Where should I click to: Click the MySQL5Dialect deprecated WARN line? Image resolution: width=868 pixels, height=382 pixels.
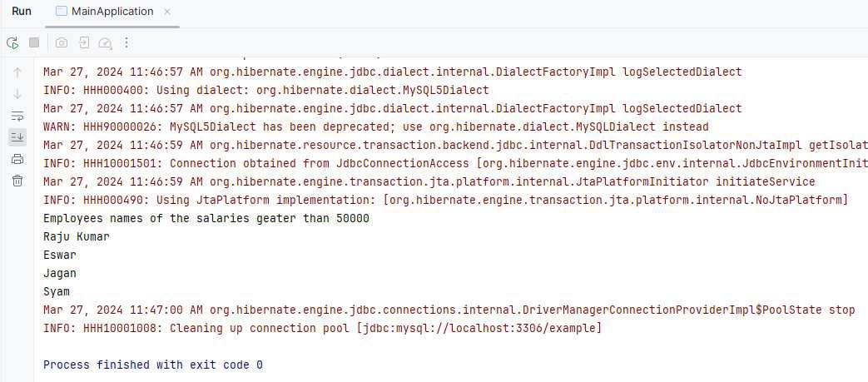(376, 127)
